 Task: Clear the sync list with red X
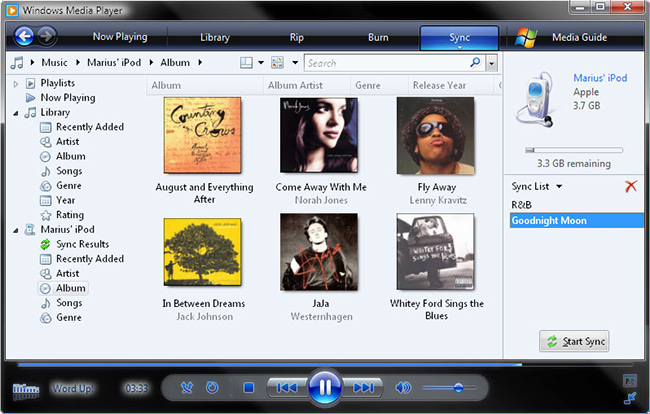630,187
